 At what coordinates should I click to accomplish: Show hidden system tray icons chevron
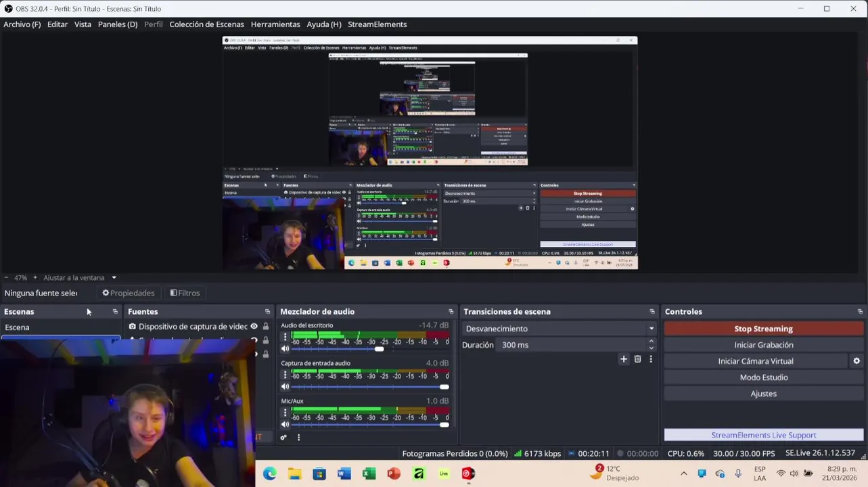(683, 473)
